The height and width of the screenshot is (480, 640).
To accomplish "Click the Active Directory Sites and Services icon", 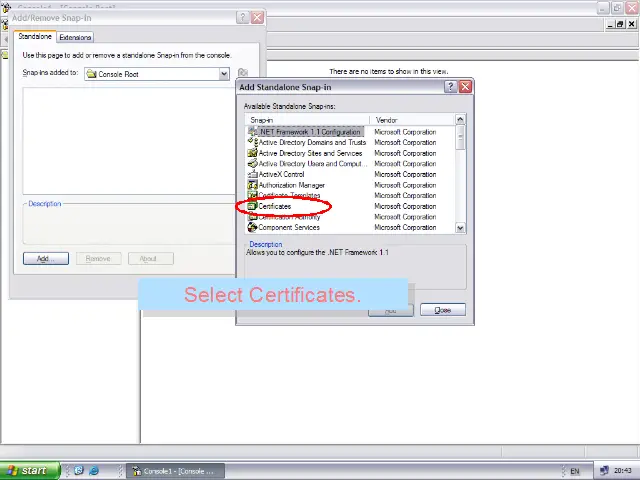I will (x=252, y=153).
